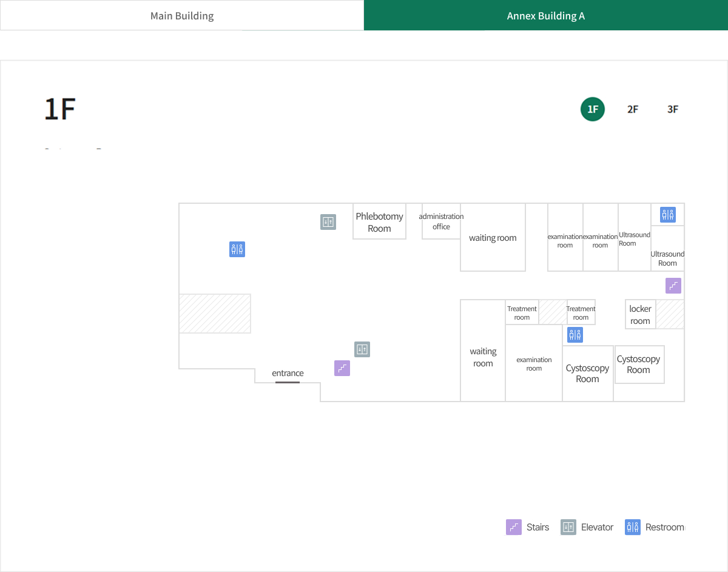
Task: Click restroom icon below Treatment room
Action: coord(575,335)
